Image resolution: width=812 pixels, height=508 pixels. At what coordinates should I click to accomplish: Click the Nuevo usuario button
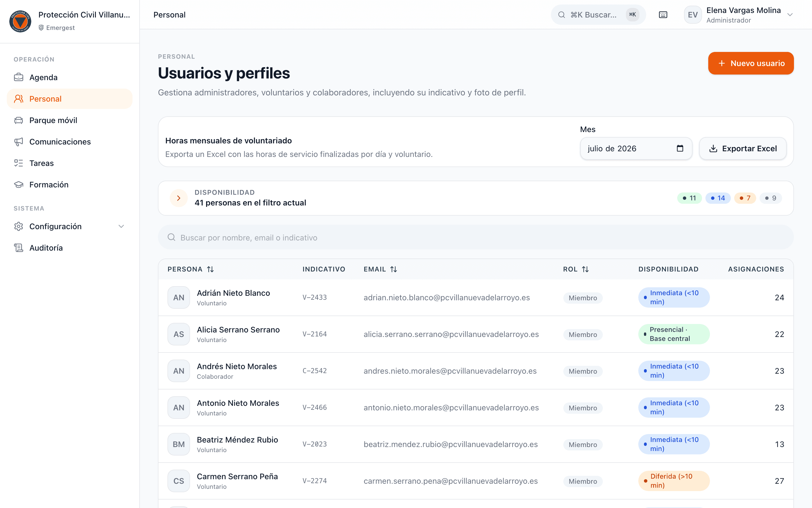[x=751, y=63]
